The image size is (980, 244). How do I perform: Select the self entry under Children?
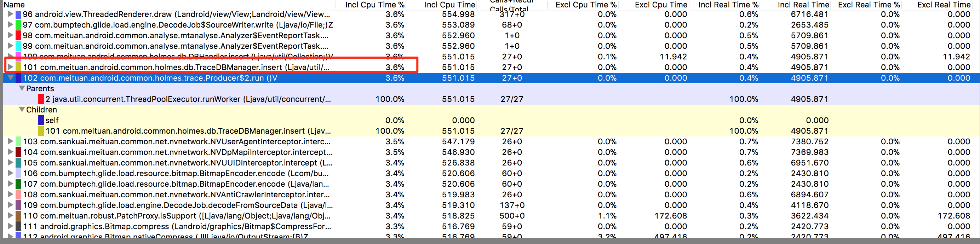coord(491,121)
